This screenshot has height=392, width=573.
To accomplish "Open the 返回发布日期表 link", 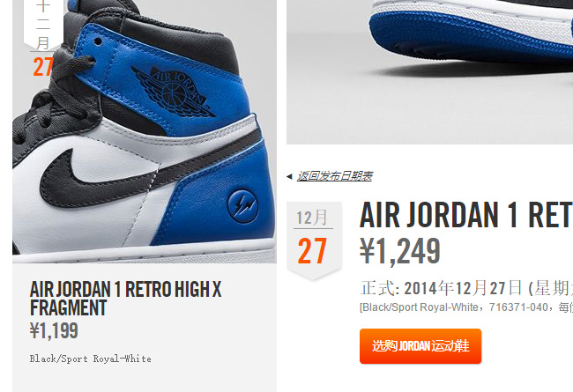I will pyautogui.click(x=334, y=176).
